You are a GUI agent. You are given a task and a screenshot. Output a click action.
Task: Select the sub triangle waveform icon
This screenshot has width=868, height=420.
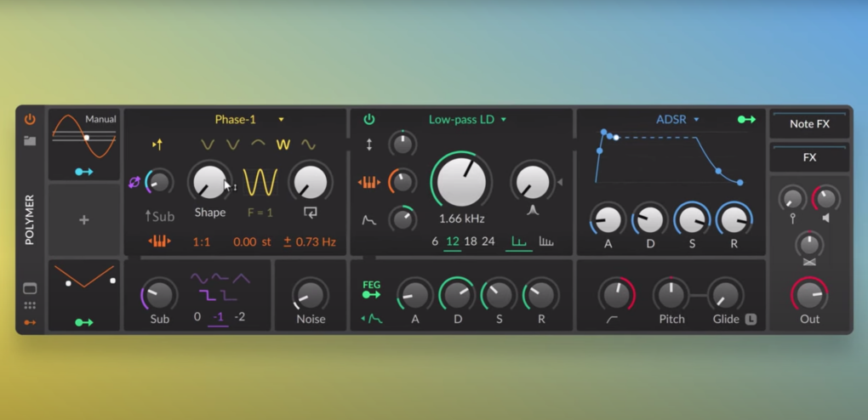tap(242, 278)
